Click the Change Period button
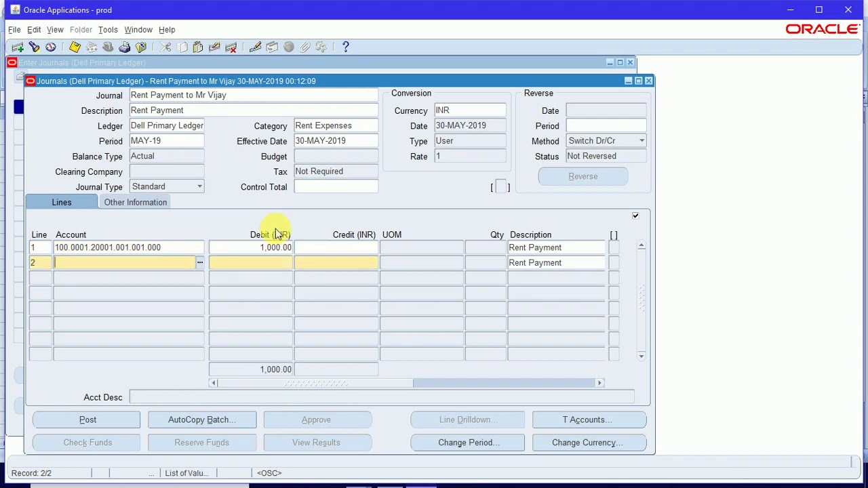 (x=468, y=443)
